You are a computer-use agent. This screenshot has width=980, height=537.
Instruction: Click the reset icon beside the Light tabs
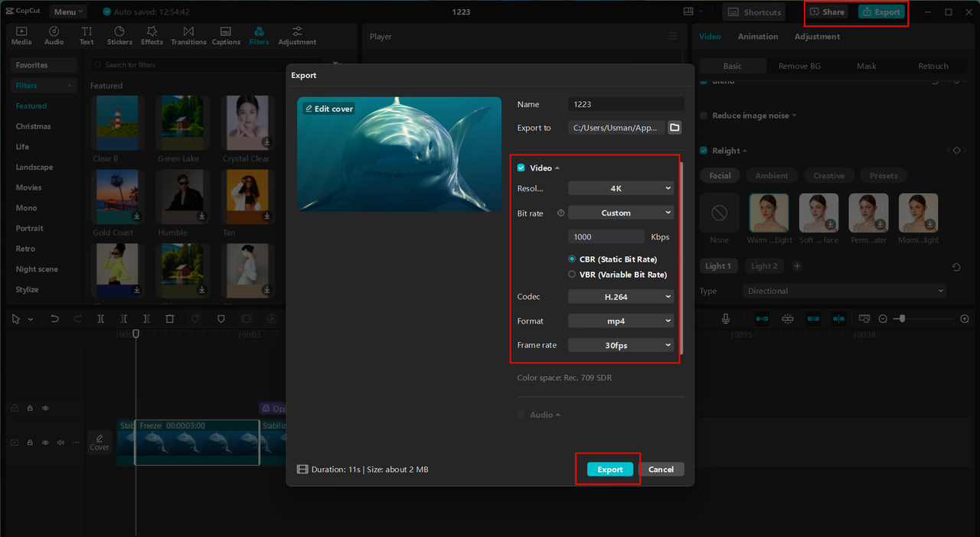(956, 267)
